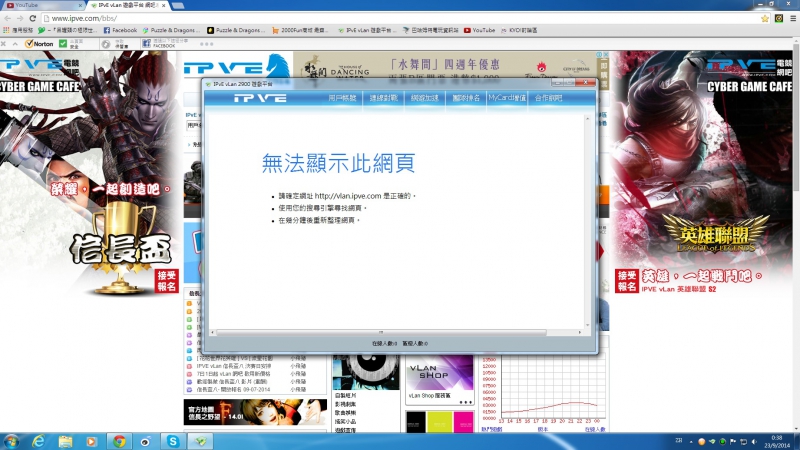Click the 英雄聯盟 League of Legends banner
This screenshot has height=450, width=800.
(716, 234)
